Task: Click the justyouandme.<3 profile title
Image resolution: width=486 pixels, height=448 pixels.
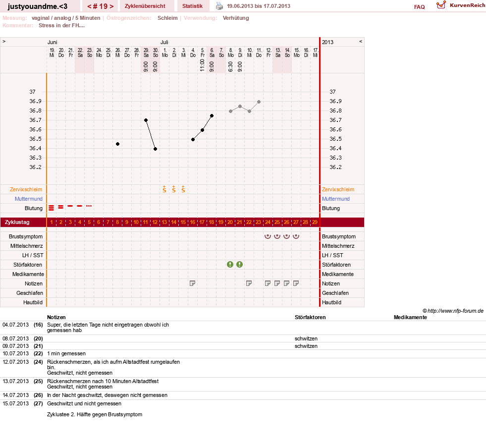Action: (x=38, y=6)
